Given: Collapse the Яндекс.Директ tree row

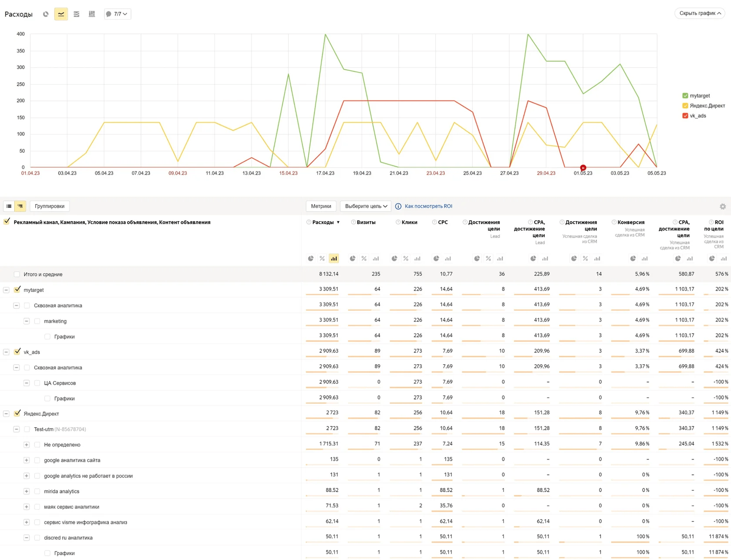Looking at the screenshot, I should (x=6, y=414).
